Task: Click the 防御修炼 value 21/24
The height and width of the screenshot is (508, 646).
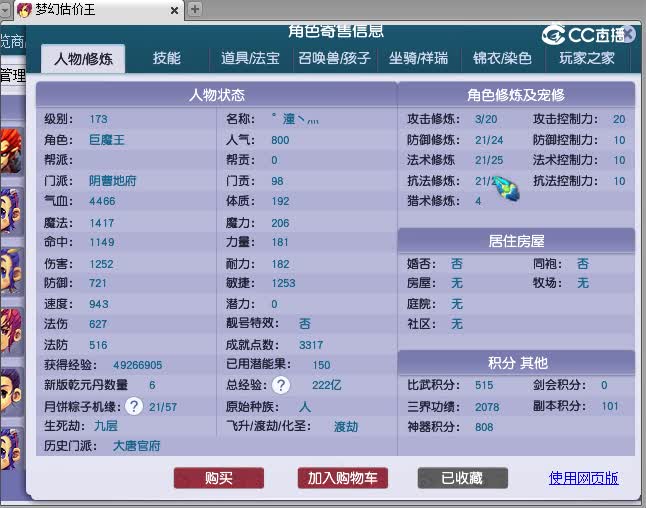Action: point(489,140)
